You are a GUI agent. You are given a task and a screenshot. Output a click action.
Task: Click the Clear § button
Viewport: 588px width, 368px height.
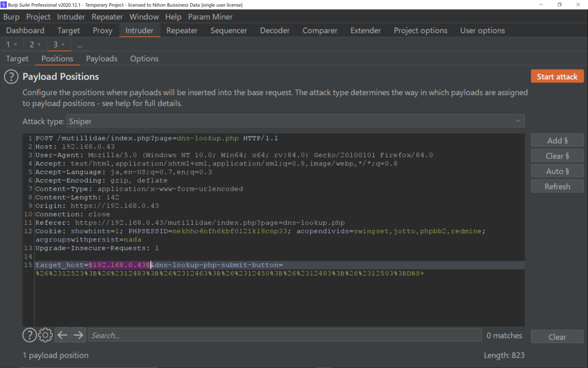(x=557, y=156)
